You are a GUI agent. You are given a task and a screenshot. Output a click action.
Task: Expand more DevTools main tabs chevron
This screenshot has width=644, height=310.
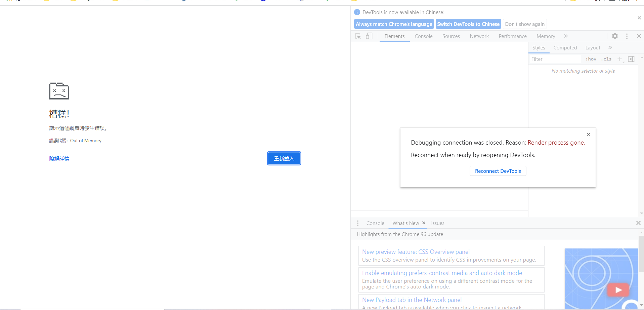coord(566,36)
